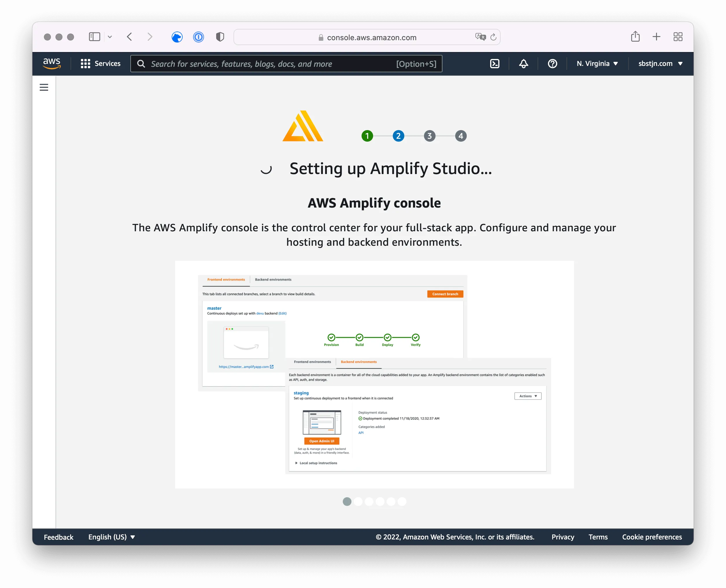This screenshot has height=588, width=726.
Task: Click the share icon in the browser toolbar
Action: click(x=635, y=37)
